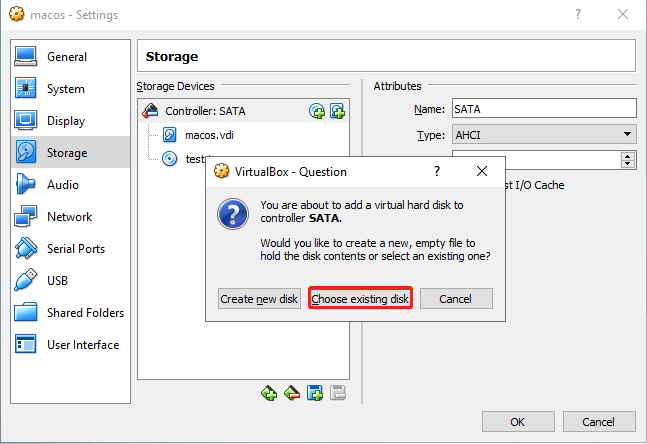Cancel the VirtualBox Question dialog

[x=456, y=298]
